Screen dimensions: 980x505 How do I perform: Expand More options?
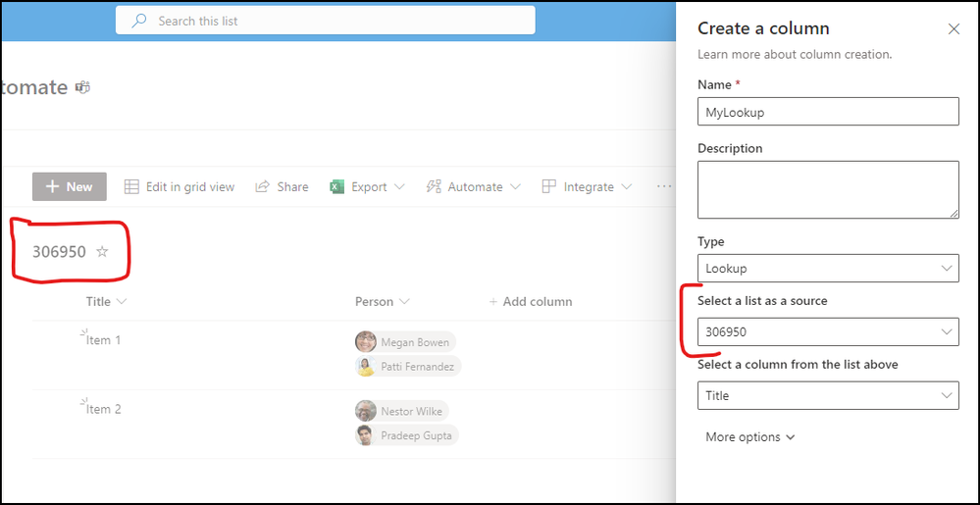pos(750,437)
